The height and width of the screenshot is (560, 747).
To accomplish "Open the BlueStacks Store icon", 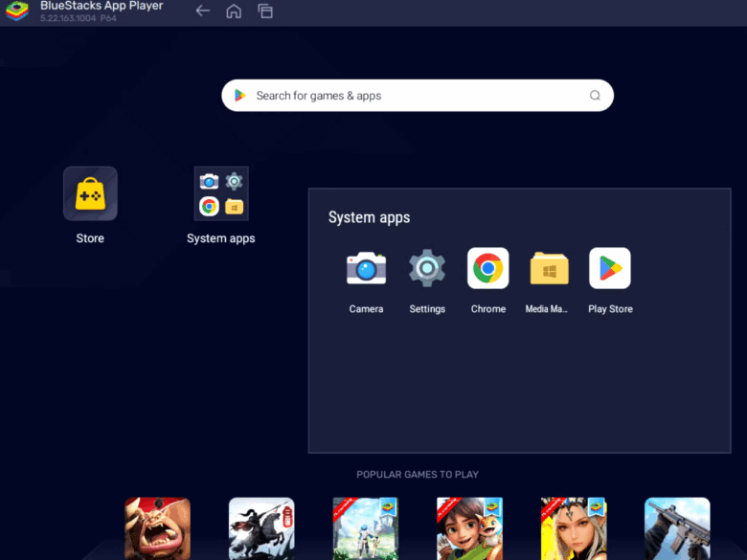I will (90, 194).
